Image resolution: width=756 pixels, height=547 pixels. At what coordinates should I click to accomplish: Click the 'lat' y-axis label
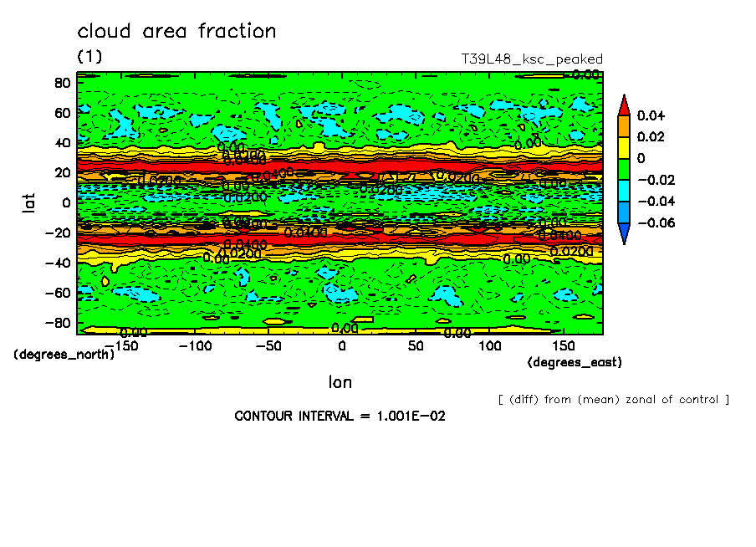[28, 202]
